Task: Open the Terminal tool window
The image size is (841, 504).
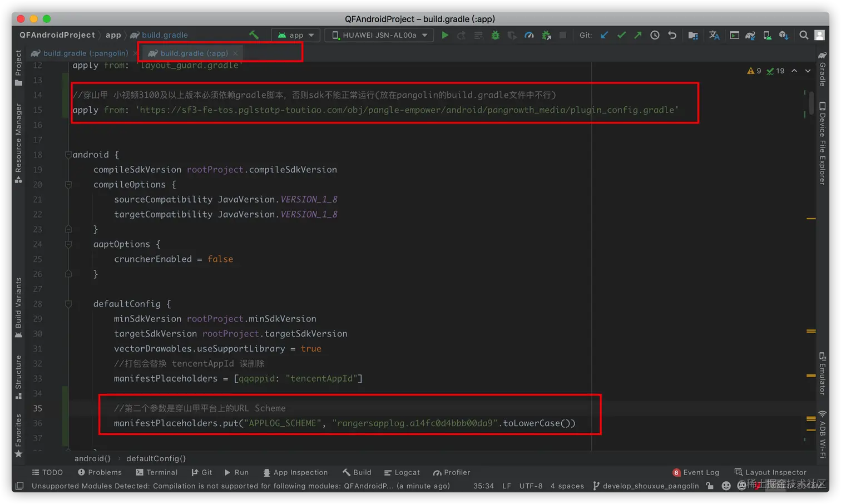Action: click(x=157, y=472)
